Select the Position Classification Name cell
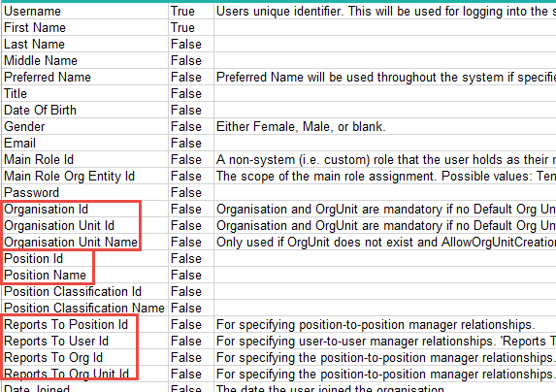This screenshot has height=392, width=556. click(x=85, y=308)
